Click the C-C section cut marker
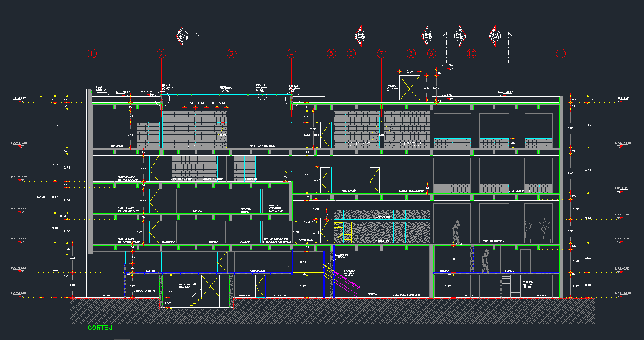 (x=183, y=36)
